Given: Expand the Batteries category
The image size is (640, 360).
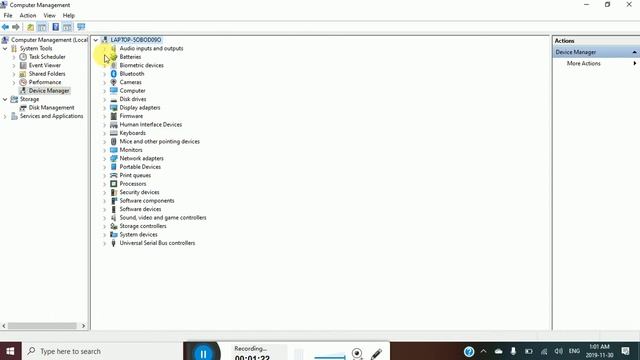Looking at the screenshot, I should pyautogui.click(x=104, y=57).
